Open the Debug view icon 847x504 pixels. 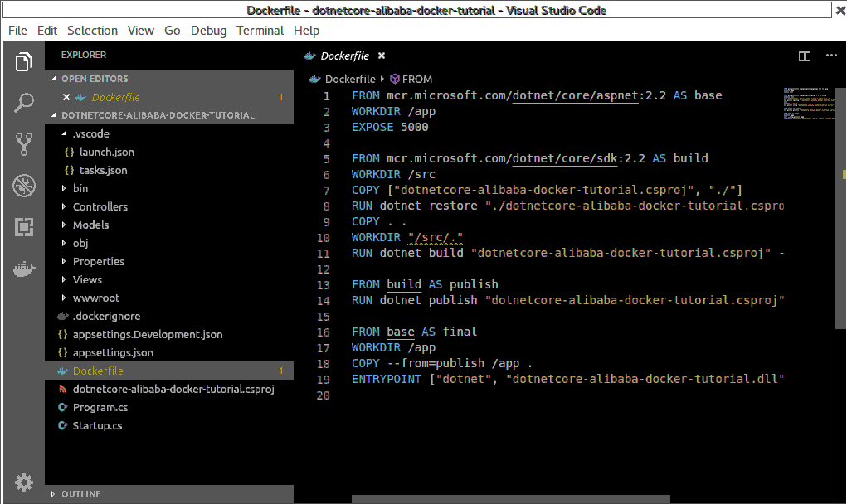click(x=24, y=186)
